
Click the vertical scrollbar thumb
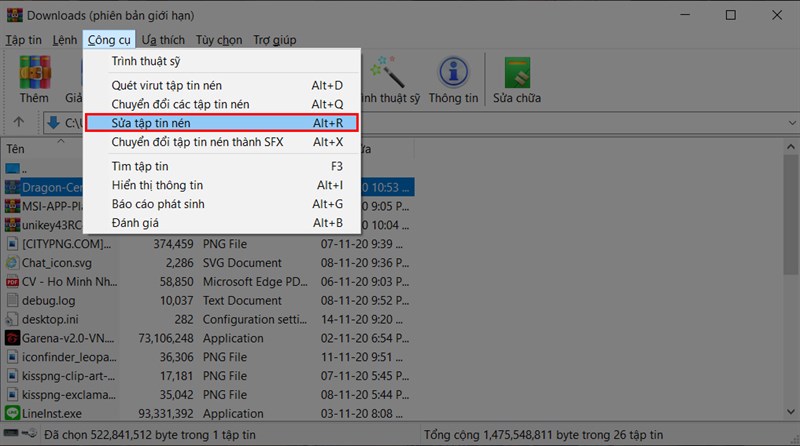791,214
